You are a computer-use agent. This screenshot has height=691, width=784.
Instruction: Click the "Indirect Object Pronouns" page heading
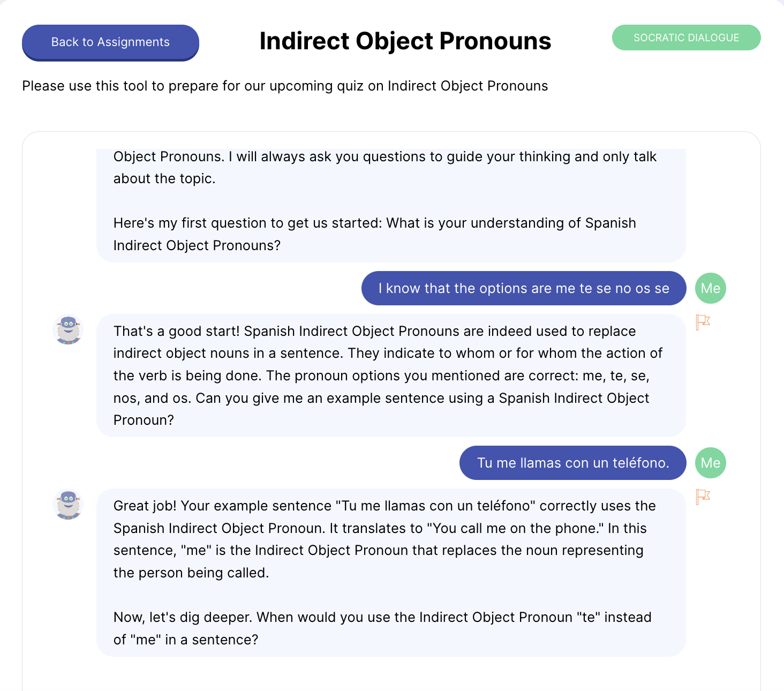pos(405,41)
